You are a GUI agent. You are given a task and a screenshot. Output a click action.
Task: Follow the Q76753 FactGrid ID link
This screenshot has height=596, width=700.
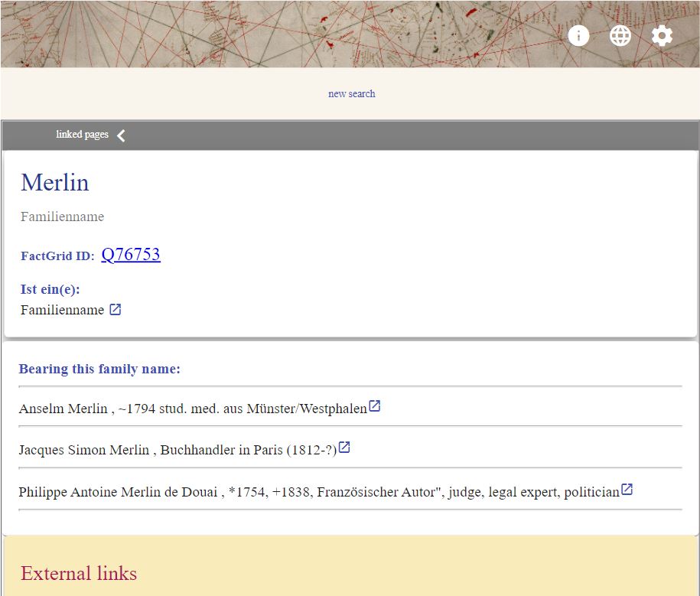click(x=131, y=254)
